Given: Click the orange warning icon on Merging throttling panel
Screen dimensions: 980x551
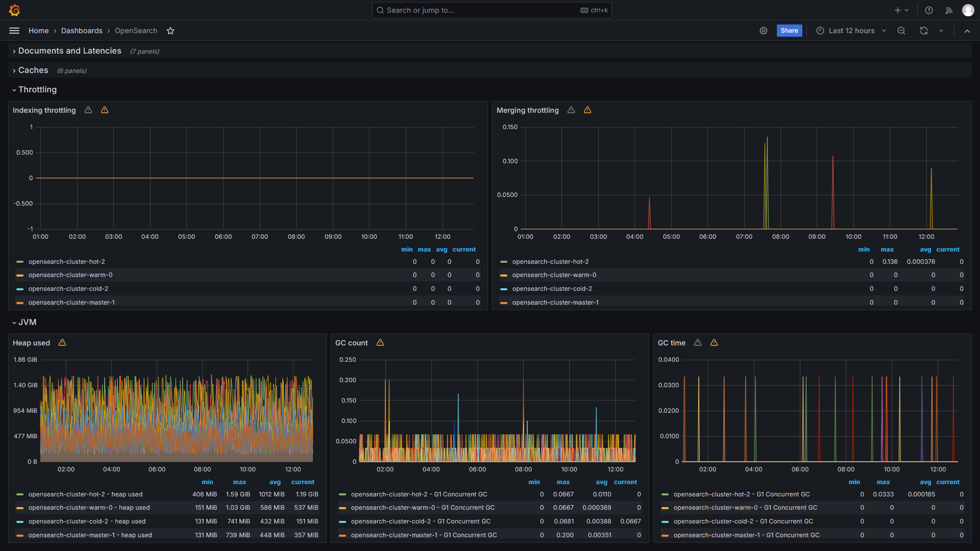Looking at the screenshot, I should pyautogui.click(x=587, y=110).
